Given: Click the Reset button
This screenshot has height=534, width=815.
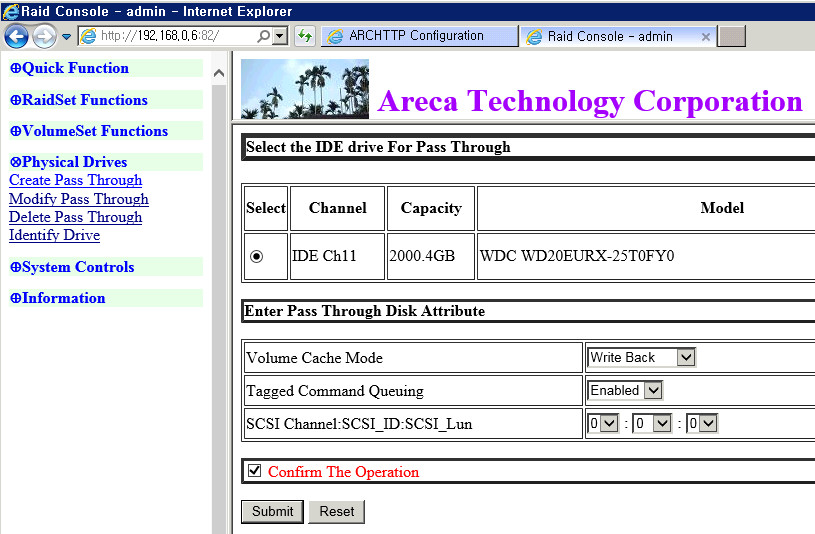Looking at the screenshot, I should 337,512.
